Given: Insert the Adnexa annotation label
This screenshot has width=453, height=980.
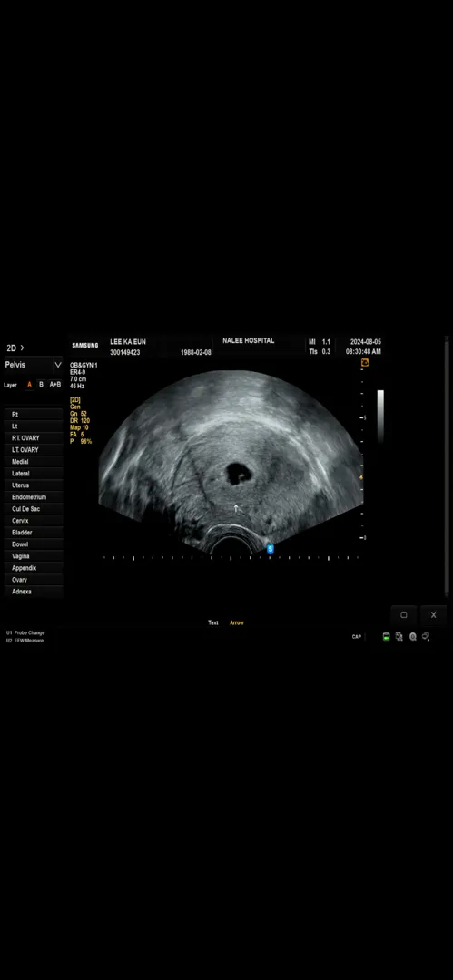Looking at the screenshot, I should coord(34,592).
